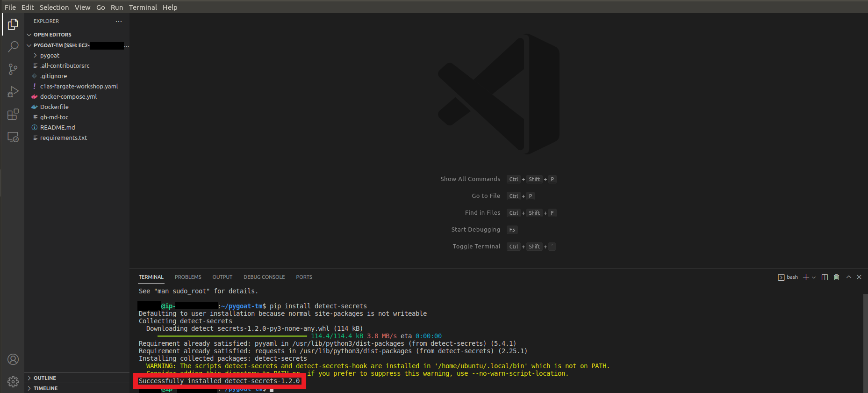
Task: Collapse the PYGOAT-TM folder section
Action: [x=77, y=45]
